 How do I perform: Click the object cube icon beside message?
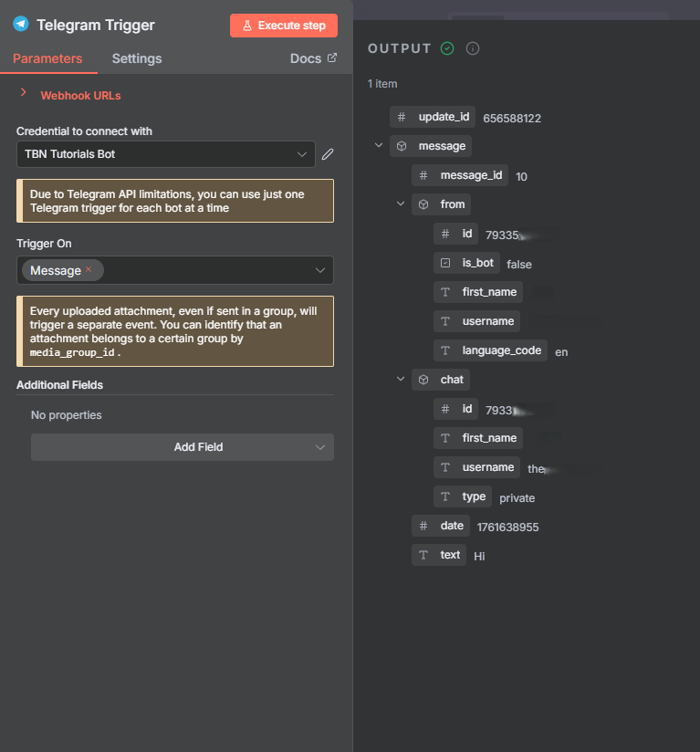[402, 146]
